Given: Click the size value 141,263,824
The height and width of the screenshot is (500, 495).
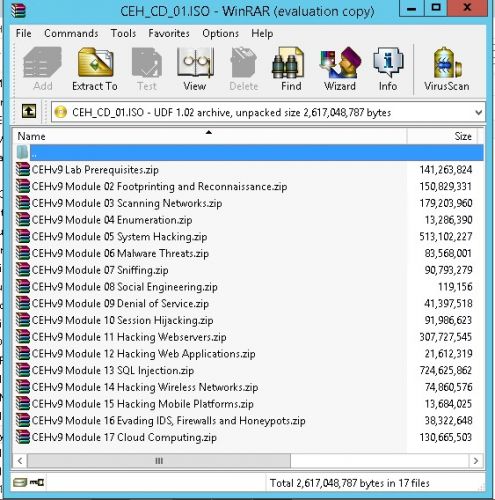Looking at the screenshot, I should click(x=446, y=169).
